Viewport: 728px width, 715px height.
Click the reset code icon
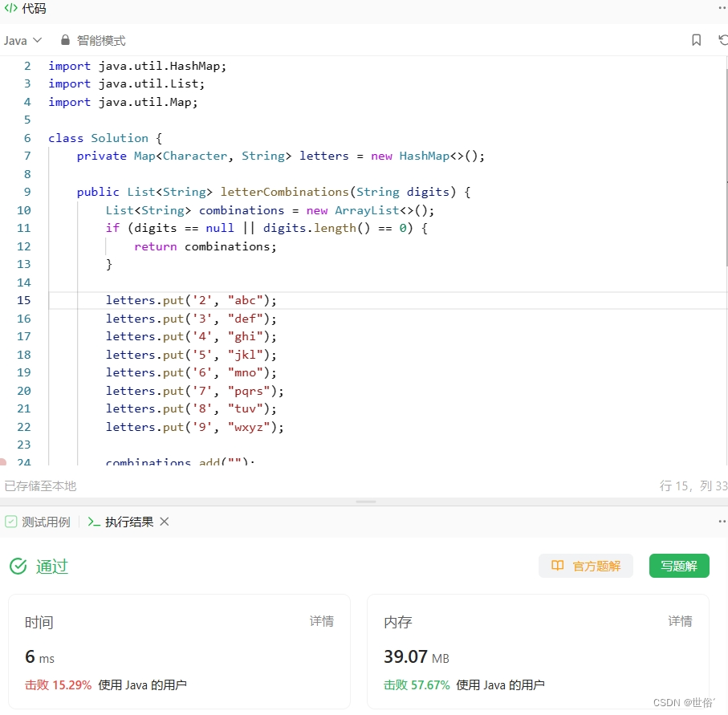tap(723, 40)
